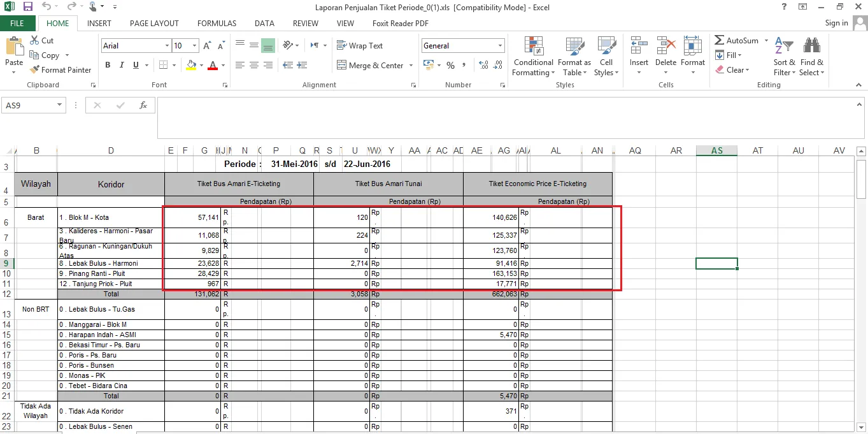
Task: Expand the Name Box dropdown arrow
Action: [60, 105]
